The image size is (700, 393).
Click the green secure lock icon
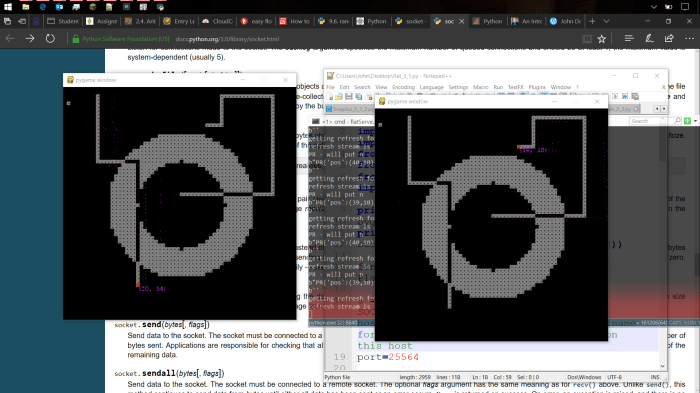coord(76,39)
